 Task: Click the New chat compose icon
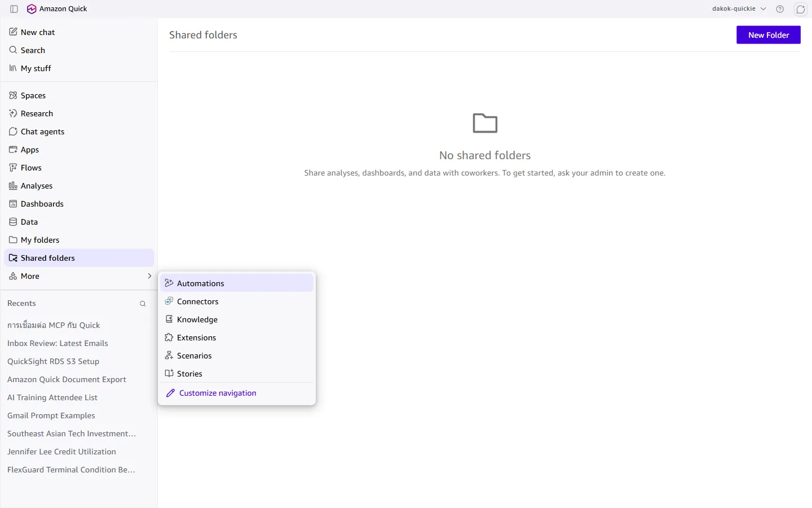coord(13,32)
